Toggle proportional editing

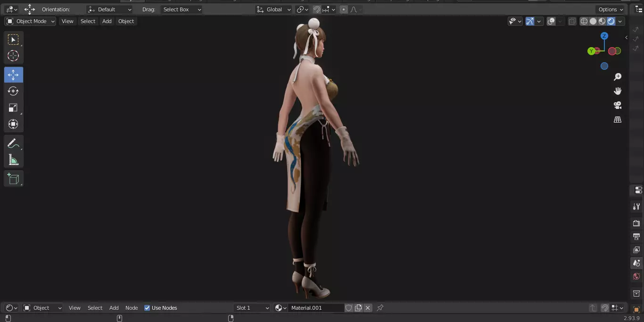[343, 9]
